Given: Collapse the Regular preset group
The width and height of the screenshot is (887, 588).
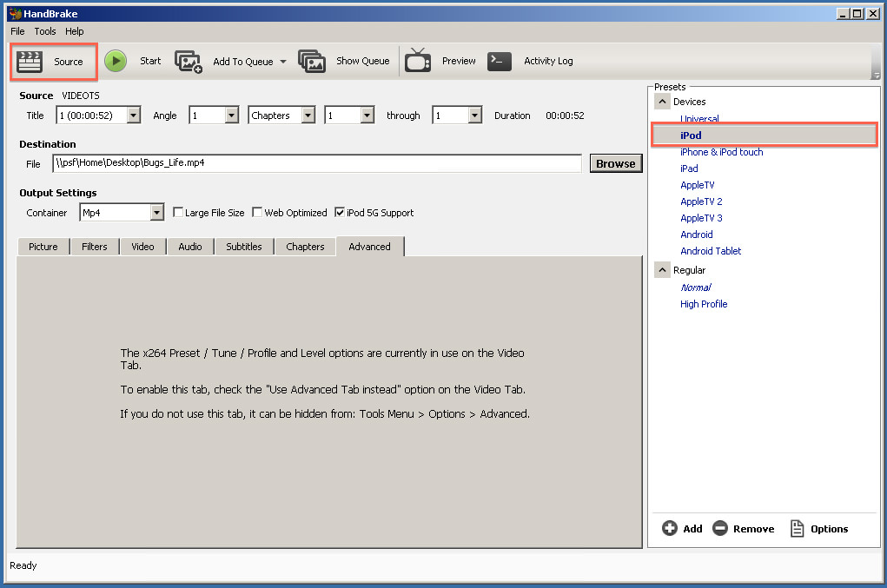Looking at the screenshot, I should point(662,270).
